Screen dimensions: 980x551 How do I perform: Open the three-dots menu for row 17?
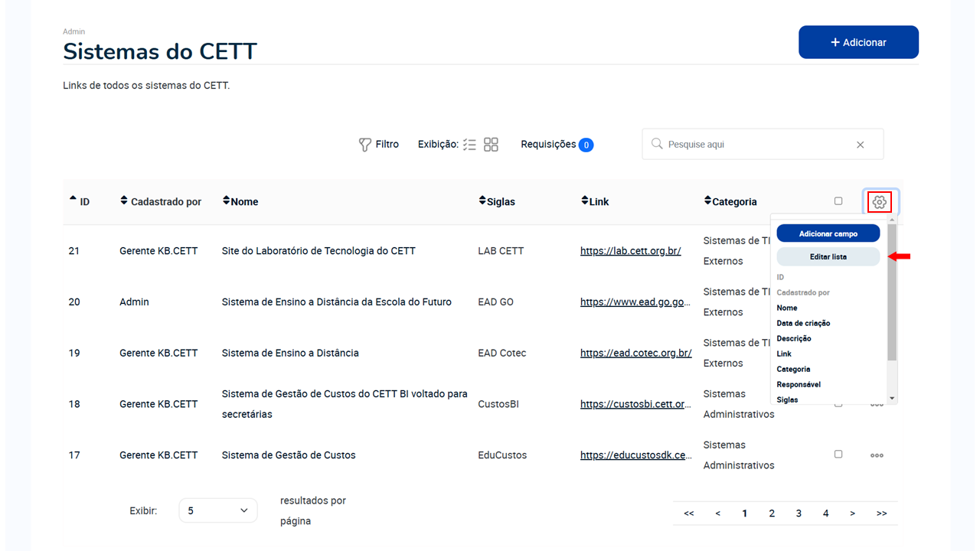click(877, 455)
